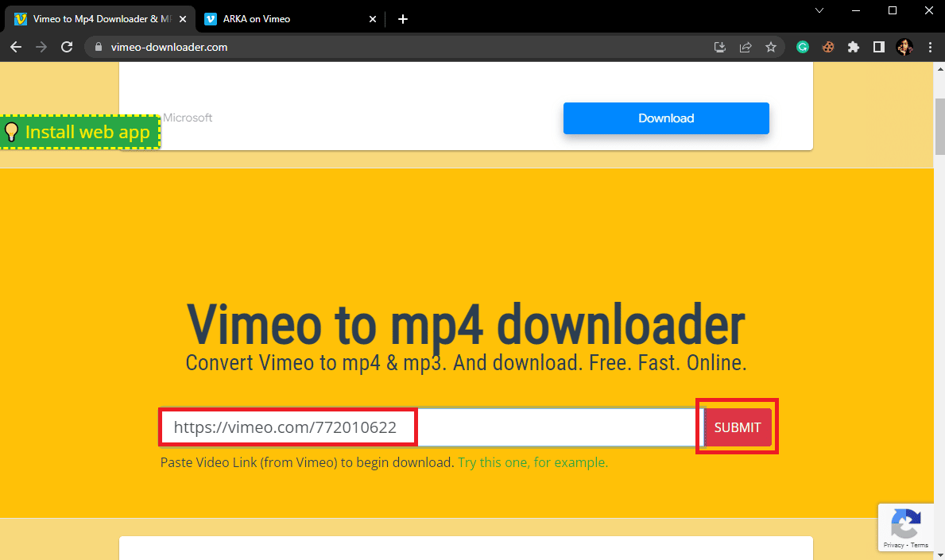Open Chrome three-dot menu
The height and width of the screenshot is (560, 945).
930,47
